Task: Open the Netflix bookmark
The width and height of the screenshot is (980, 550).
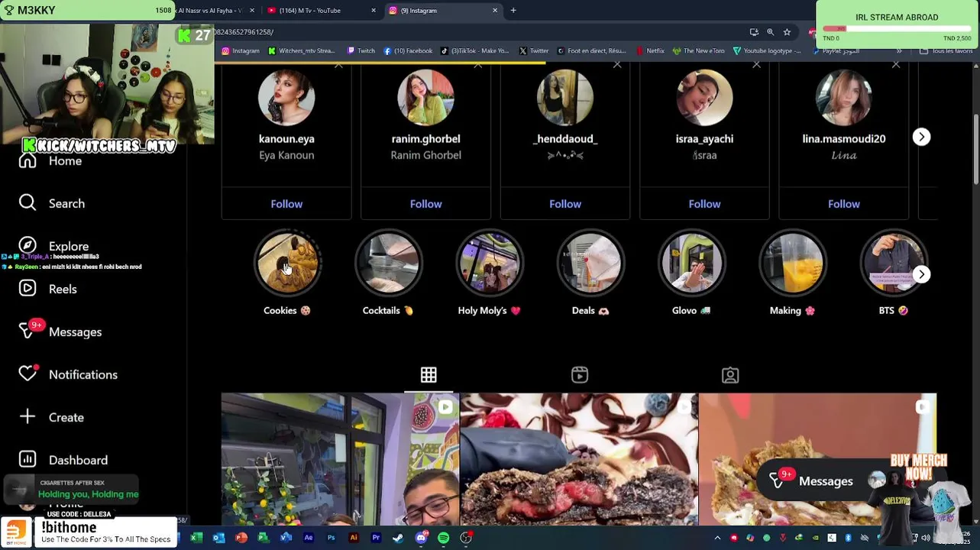Action: (x=650, y=51)
